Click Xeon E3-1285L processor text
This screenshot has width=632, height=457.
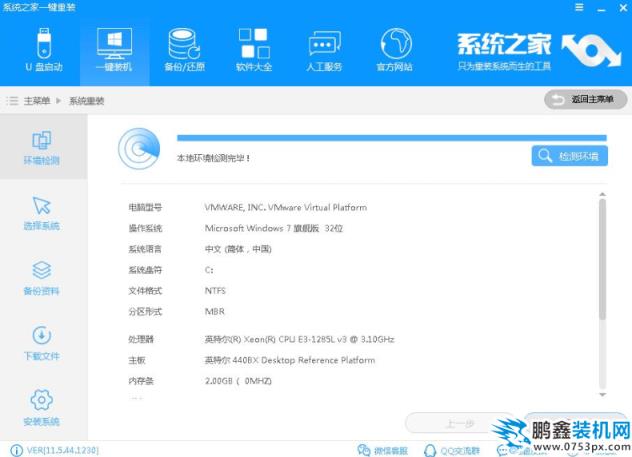tap(299, 339)
